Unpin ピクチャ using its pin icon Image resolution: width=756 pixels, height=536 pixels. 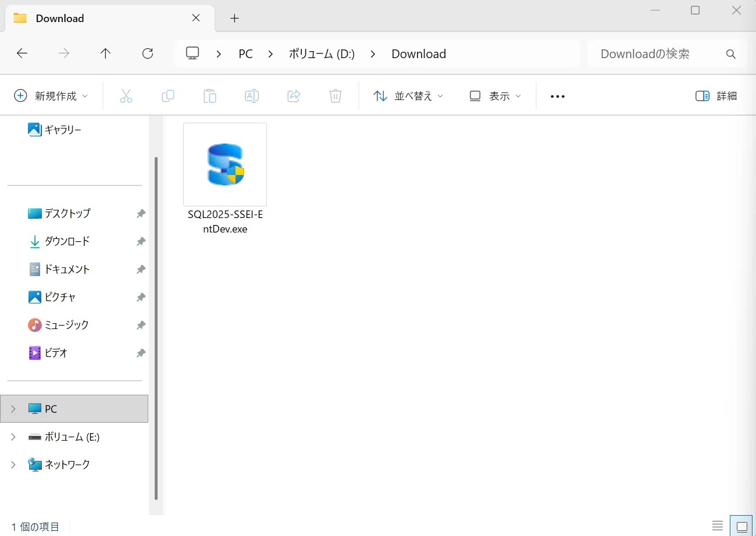pyautogui.click(x=141, y=298)
